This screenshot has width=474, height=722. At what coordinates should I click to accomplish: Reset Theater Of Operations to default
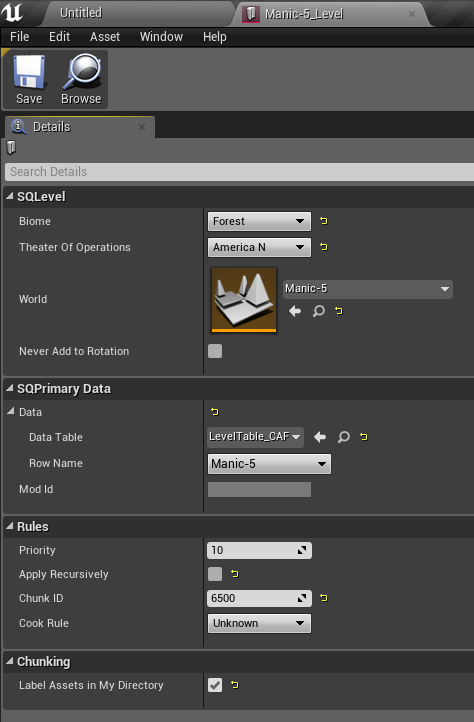324,247
